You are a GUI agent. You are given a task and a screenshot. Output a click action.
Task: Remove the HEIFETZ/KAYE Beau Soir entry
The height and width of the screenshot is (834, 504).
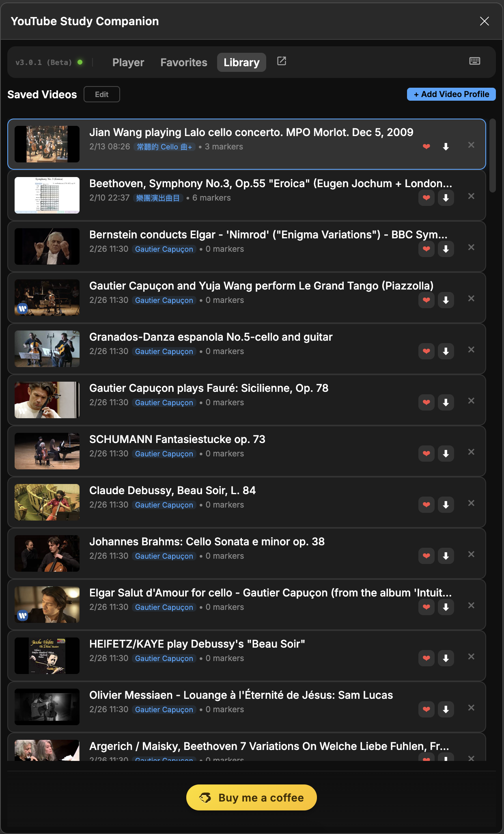471,657
